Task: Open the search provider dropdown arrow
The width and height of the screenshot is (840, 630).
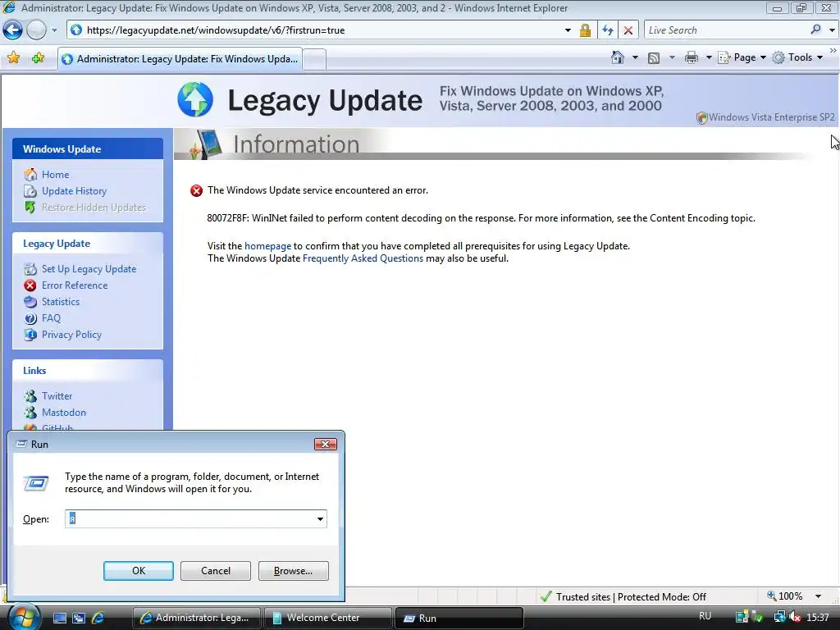Action: 832,30
